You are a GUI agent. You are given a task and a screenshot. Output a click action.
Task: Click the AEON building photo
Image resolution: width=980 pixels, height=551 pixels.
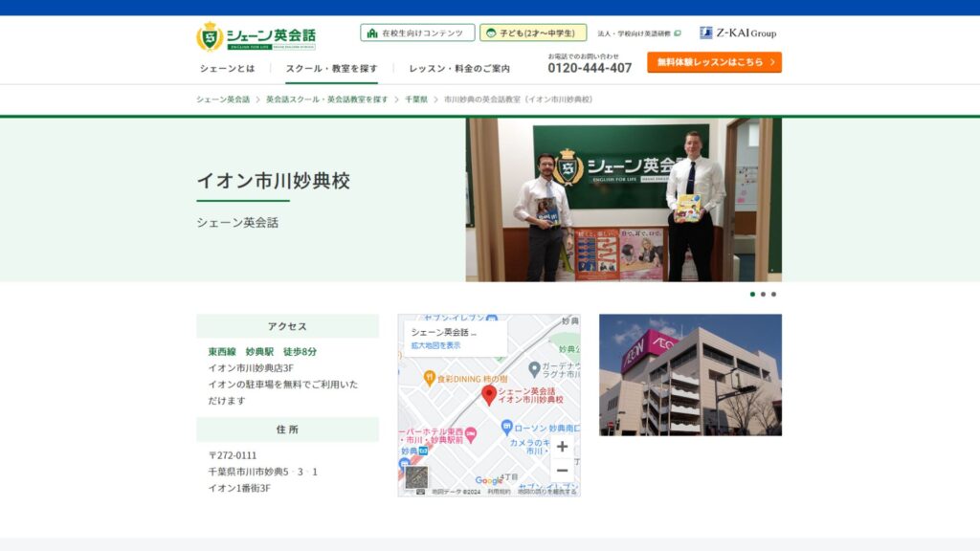click(x=690, y=375)
